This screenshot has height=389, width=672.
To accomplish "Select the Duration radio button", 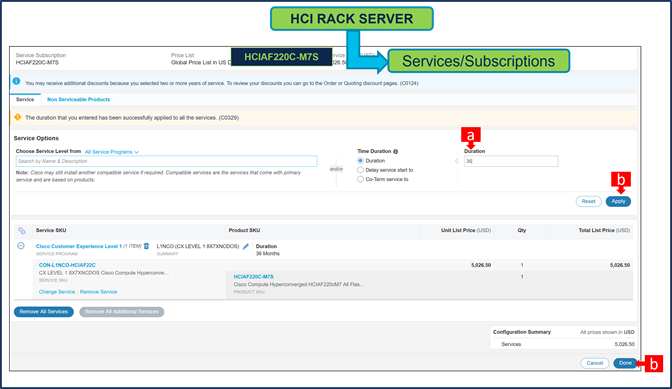I will coord(360,161).
